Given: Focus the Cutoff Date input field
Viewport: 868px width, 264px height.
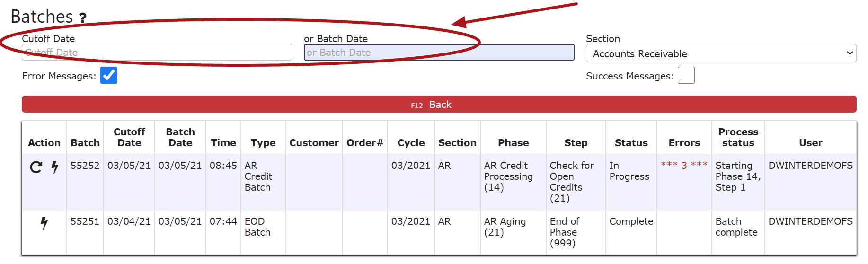Looking at the screenshot, I should (157, 53).
